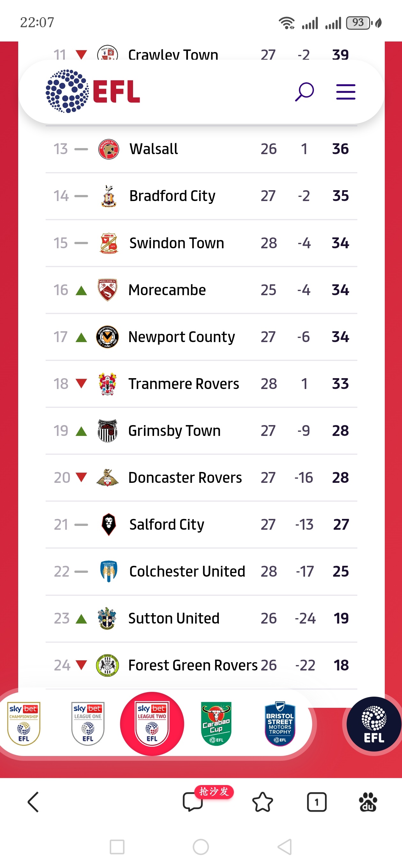Select the Sky Bet League Two badge

click(152, 723)
